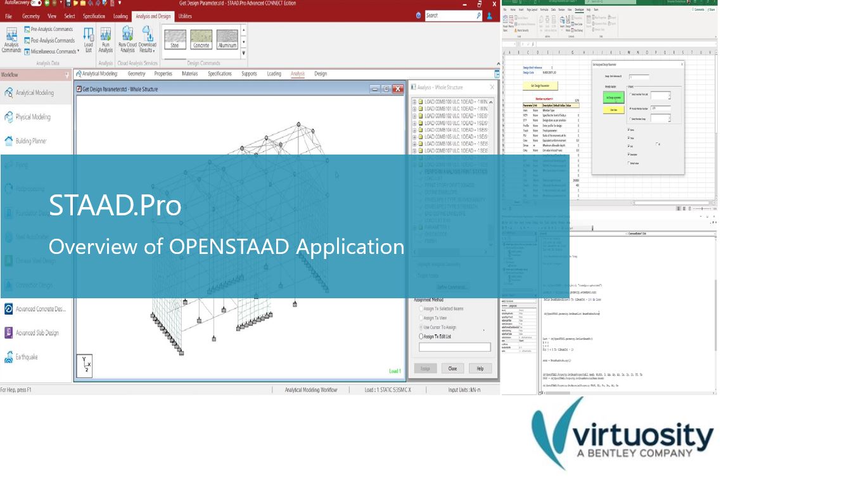Expand LOAD COMB 100 tree node
The image size is (868, 487).
coord(415,101)
